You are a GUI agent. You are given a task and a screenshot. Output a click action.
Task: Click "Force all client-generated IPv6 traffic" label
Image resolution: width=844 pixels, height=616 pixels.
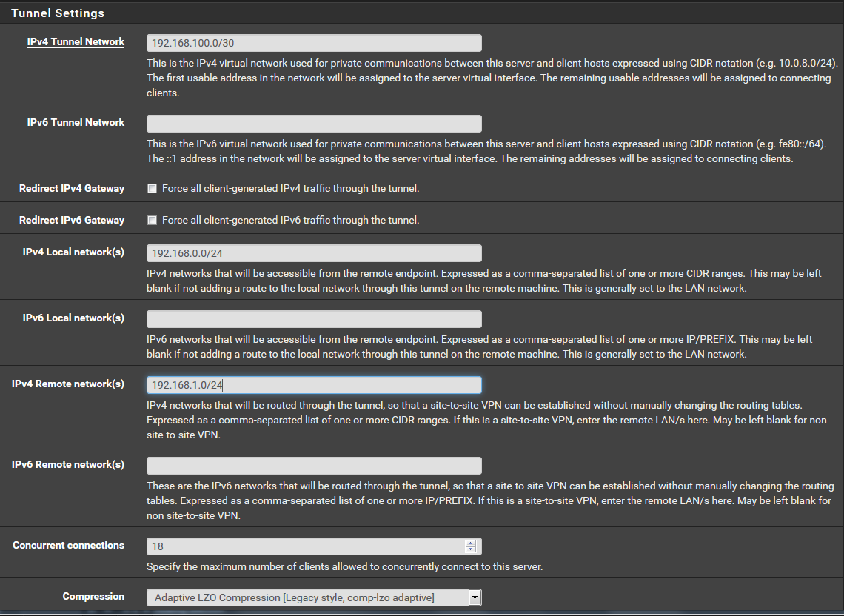[290, 221]
